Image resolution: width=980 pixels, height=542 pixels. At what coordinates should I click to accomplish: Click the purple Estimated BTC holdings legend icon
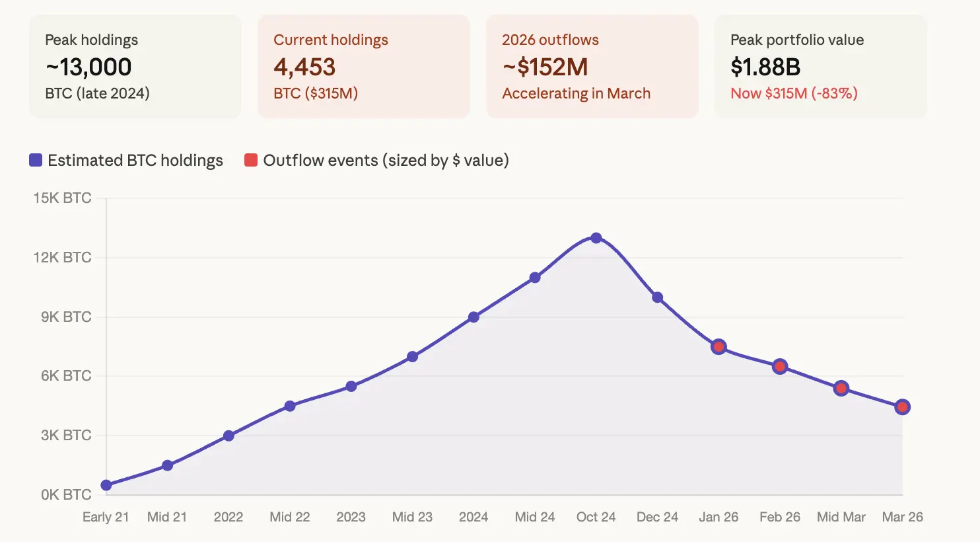[34, 160]
